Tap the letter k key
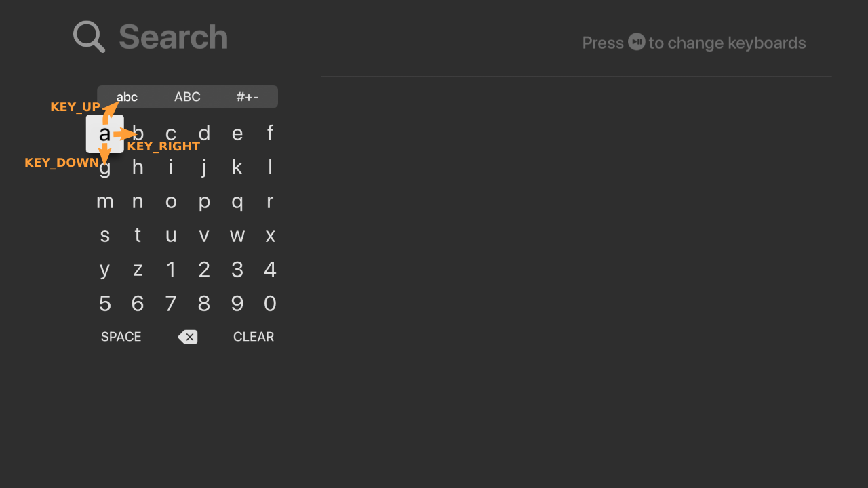The width and height of the screenshot is (868, 488). click(237, 167)
